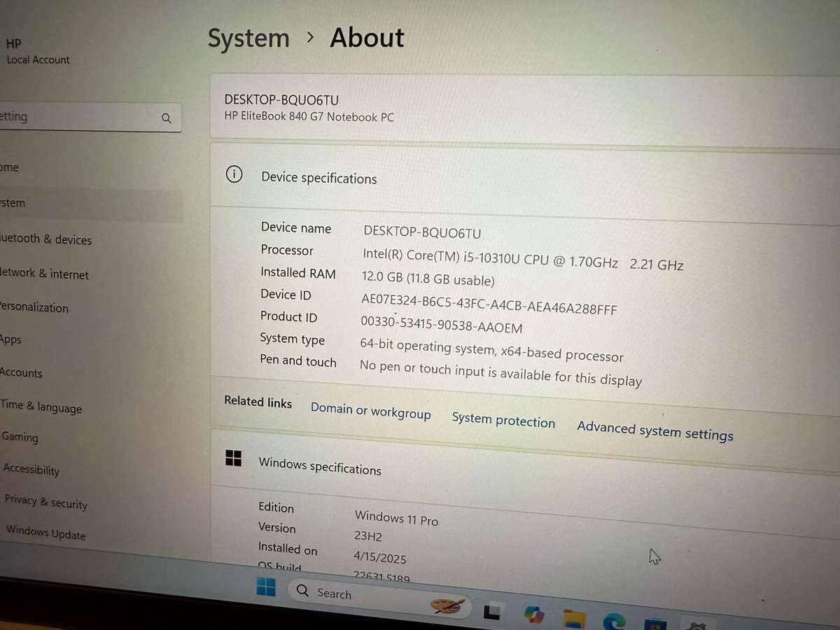Click the magnifier in the settings search box
The image size is (840, 630).
point(167,118)
